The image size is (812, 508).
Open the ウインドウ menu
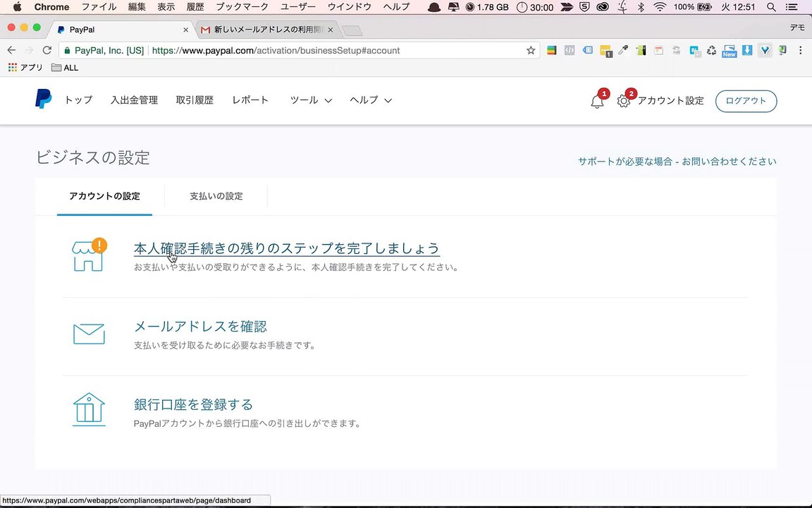tap(350, 7)
